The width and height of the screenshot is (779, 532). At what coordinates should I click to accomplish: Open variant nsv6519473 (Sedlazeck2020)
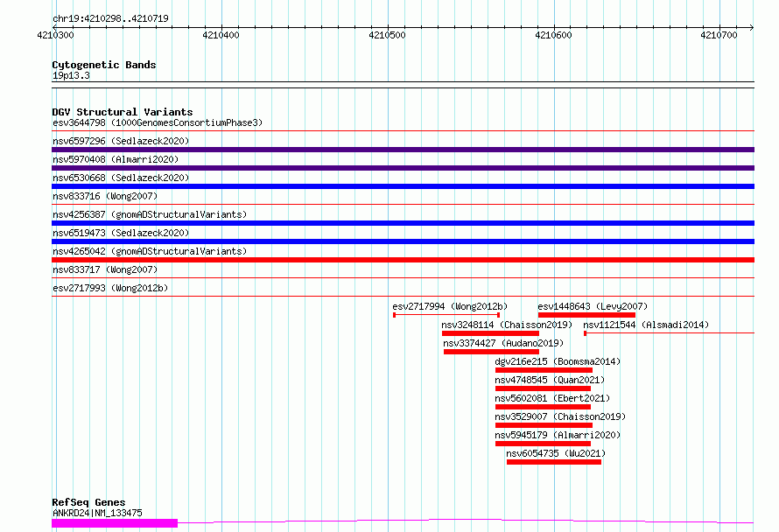[x=121, y=233]
